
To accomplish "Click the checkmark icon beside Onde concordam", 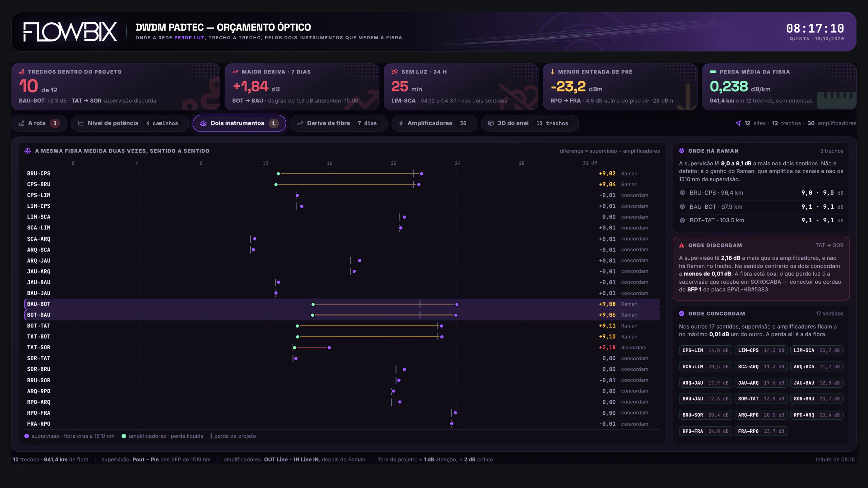I will click(682, 313).
